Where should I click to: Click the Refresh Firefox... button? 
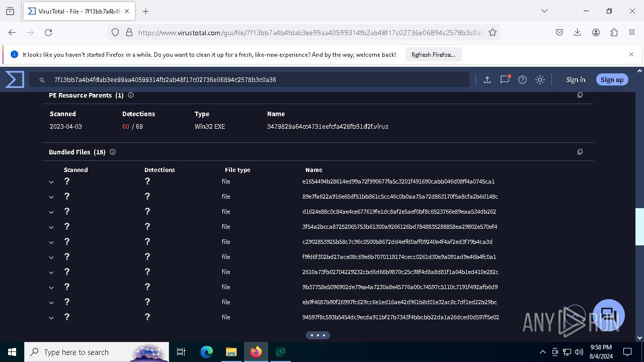coord(433,54)
